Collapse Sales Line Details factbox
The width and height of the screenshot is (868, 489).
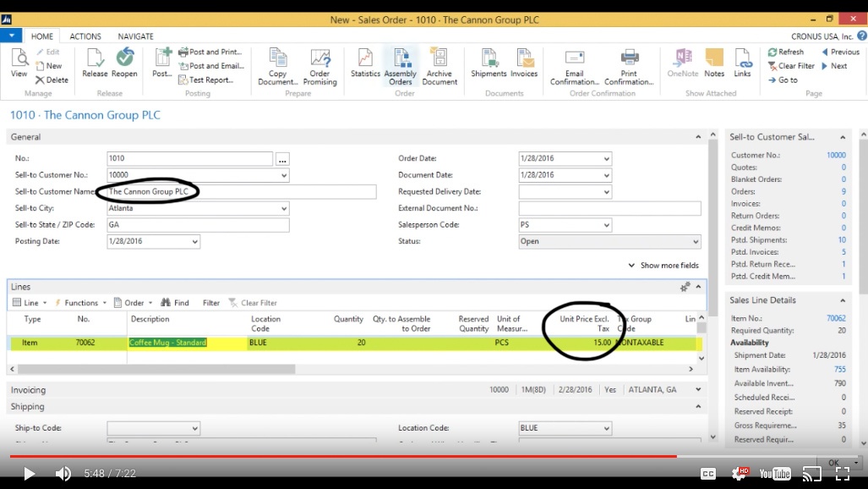coord(843,300)
